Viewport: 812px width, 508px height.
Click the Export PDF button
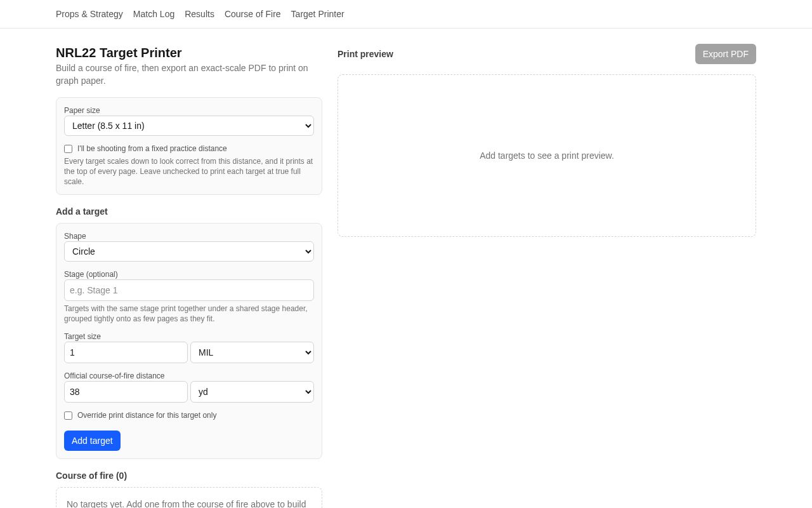726,54
